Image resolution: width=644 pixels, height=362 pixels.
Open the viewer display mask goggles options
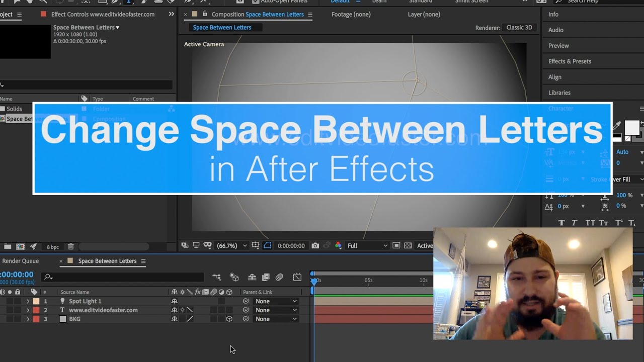click(207, 245)
